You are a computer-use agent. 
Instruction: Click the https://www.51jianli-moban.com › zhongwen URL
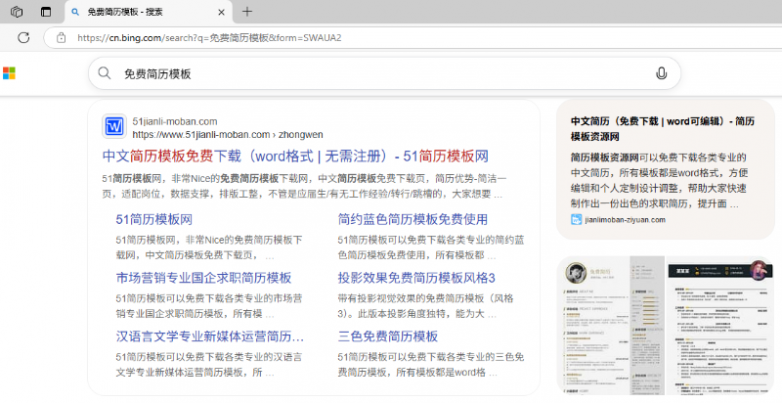[x=227, y=135]
